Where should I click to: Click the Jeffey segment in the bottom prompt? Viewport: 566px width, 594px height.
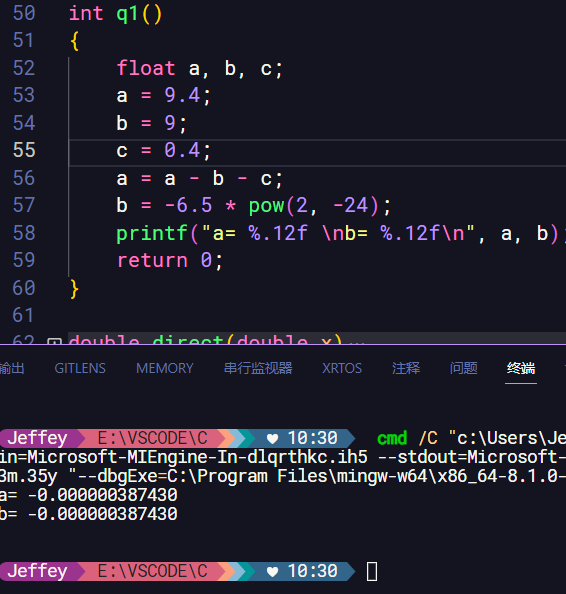pos(37,571)
